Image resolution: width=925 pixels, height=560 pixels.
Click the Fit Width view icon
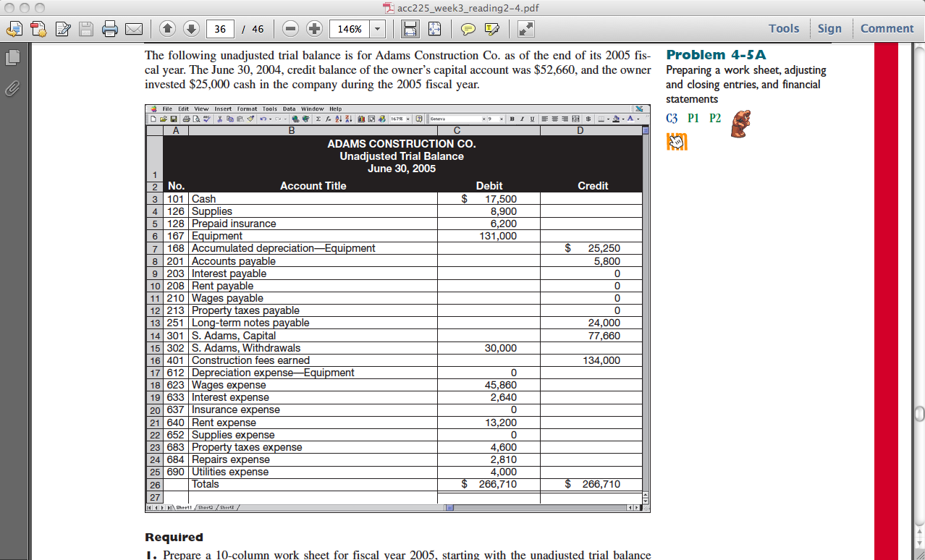click(x=411, y=28)
